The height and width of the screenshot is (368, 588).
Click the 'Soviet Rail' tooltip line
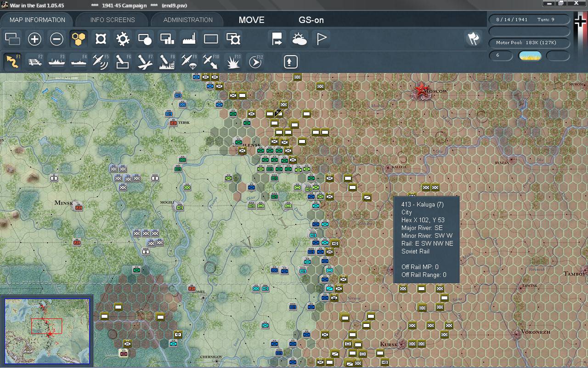415,251
